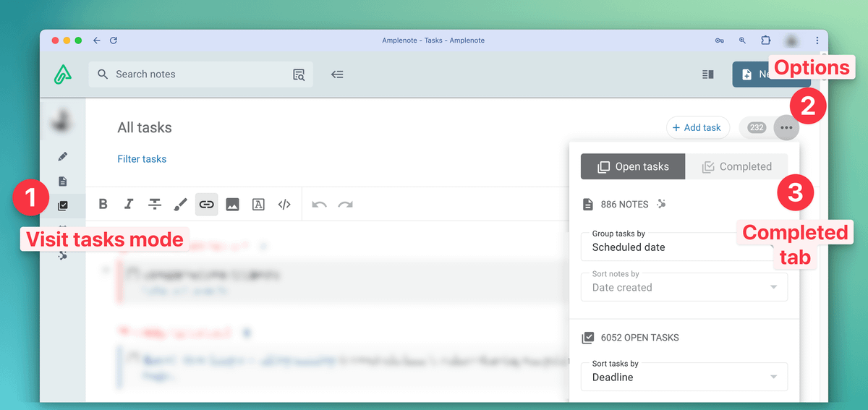This screenshot has width=868, height=410.
Task: Select the highlighter brush tool
Action: click(181, 205)
